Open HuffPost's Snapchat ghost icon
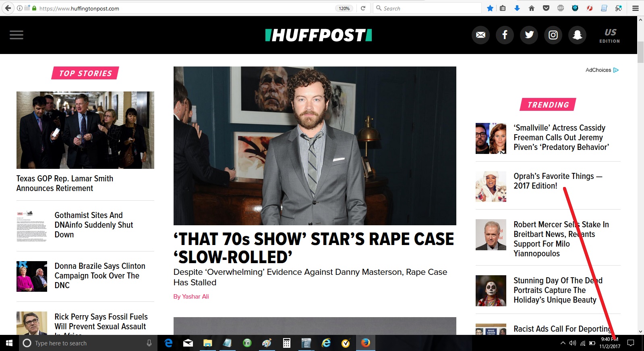This screenshot has height=351, width=644. tap(577, 35)
